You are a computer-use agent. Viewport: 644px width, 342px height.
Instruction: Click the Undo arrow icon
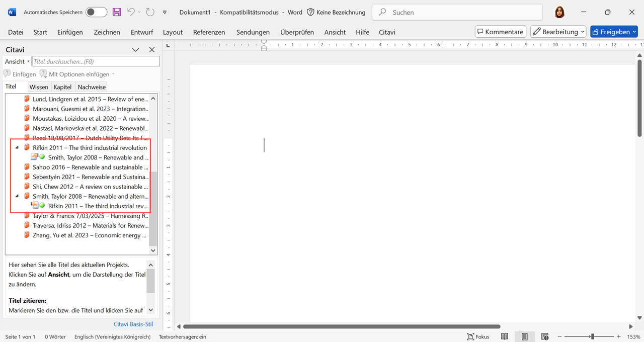click(x=131, y=12)
